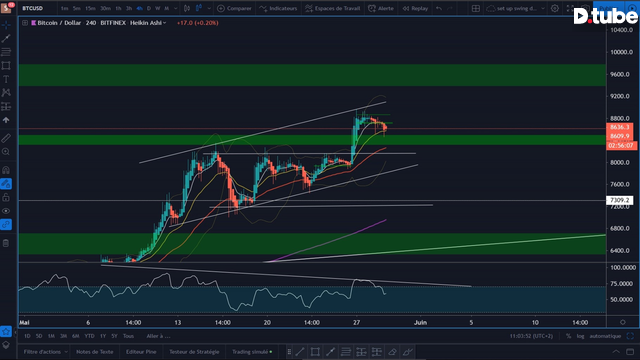Open the Trading simulé tab
Screen dimensions: 640x360
coord(252,351)
